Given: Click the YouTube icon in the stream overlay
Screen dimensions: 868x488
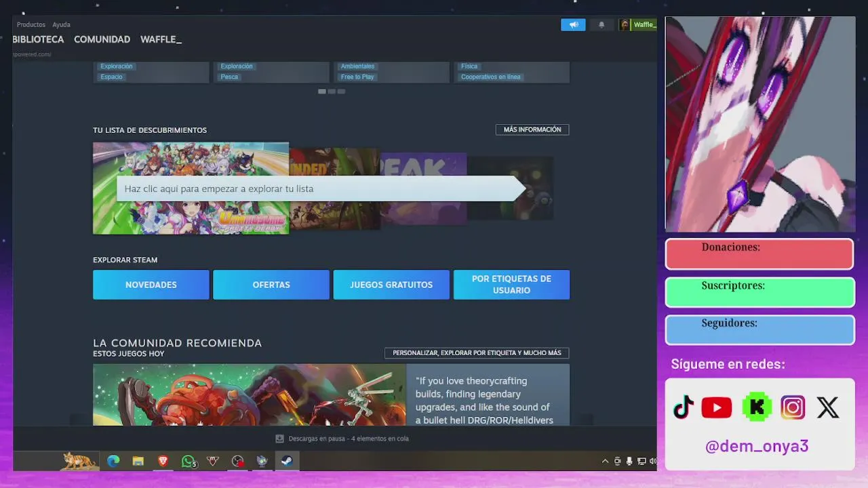Looking at the screenshot, I should [x=717, y=407].
